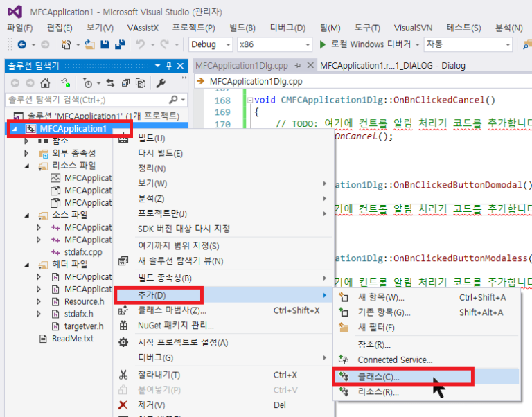Click the open file folder icon

pos(89,44)
